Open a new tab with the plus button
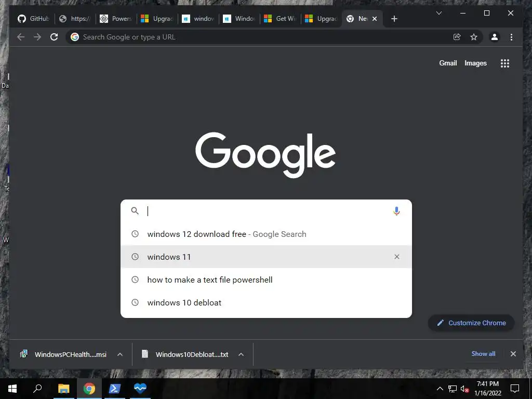The height and width of the screenshot is (399, 532). (394, 19)
